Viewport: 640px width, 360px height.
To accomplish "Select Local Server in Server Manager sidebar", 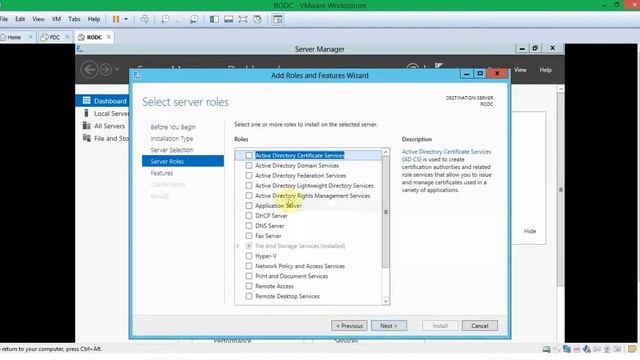I will tap(105, 113).
